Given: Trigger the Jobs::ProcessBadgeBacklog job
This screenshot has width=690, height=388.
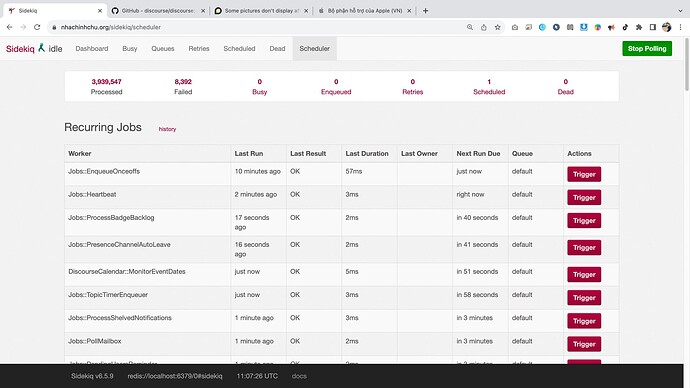Looking at the screenshot, I should pyautogui.click(x=584, y=221).
